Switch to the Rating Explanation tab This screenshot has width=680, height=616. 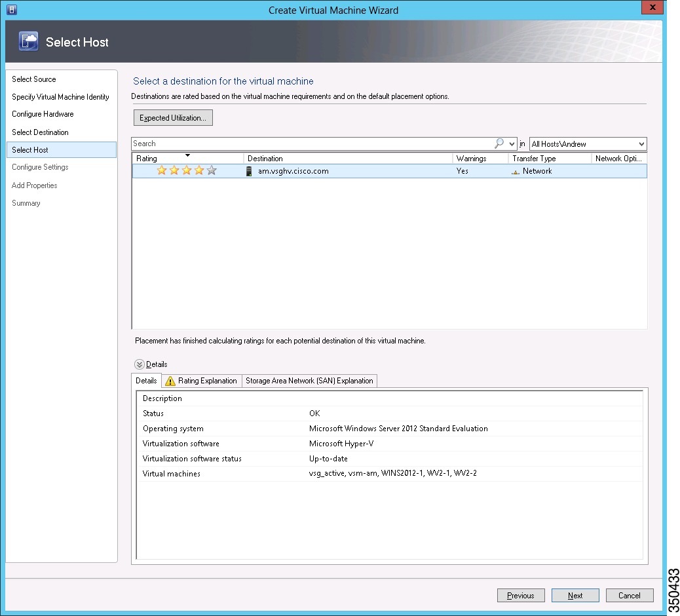coord(202,381)
